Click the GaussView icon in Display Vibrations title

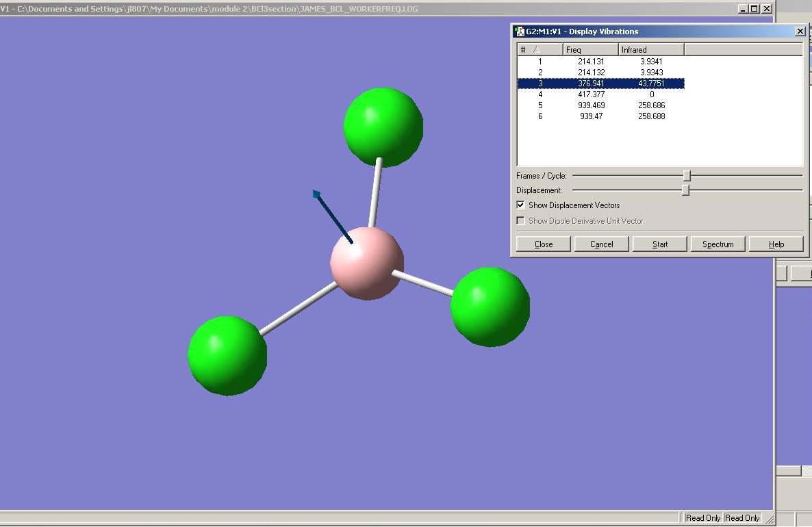(519, 31)
